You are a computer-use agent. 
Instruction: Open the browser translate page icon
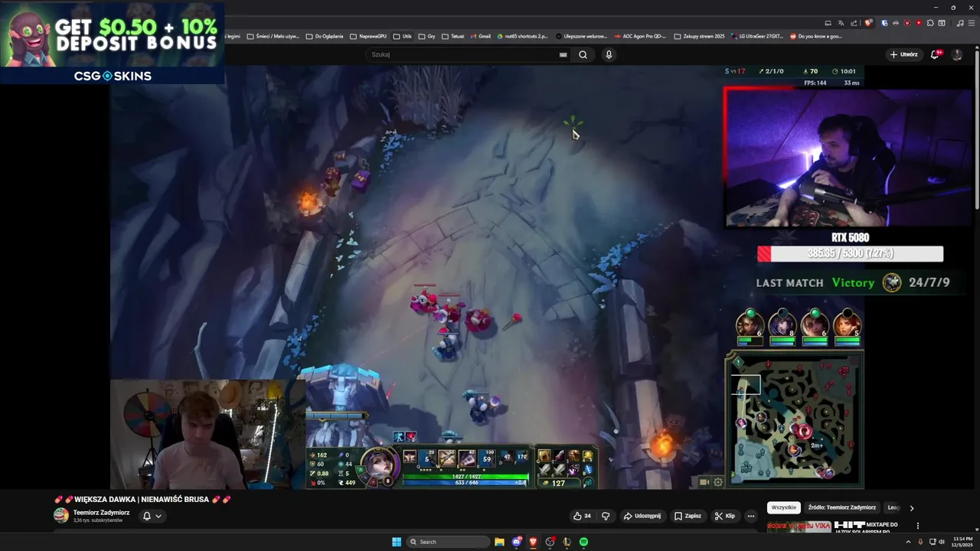pyautogui.click(x=841, y=23)
